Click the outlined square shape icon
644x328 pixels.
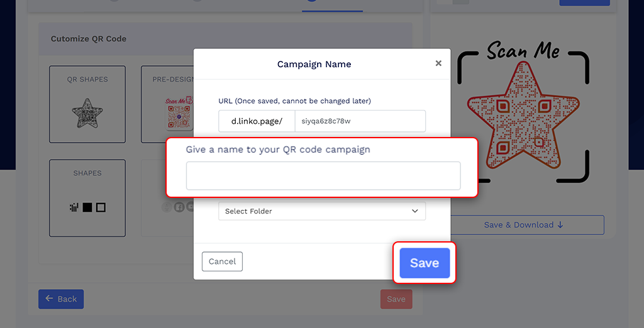[x=101, y=207]
